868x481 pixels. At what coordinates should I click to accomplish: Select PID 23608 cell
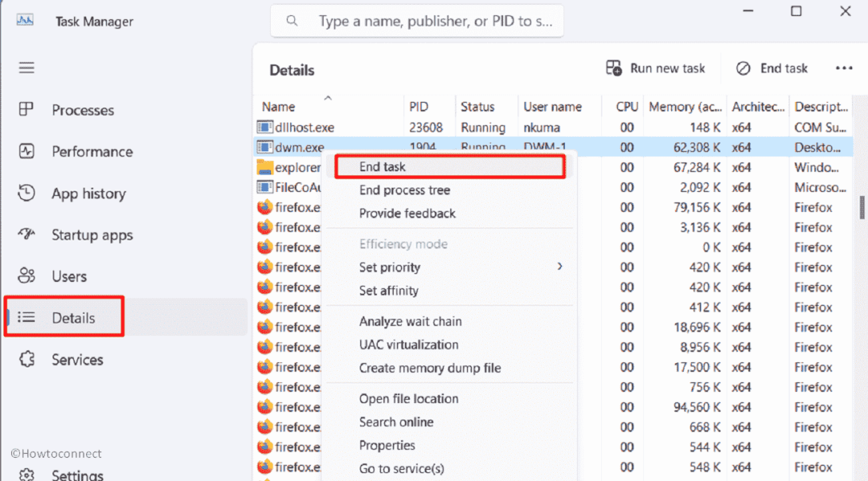pos(426,127)
